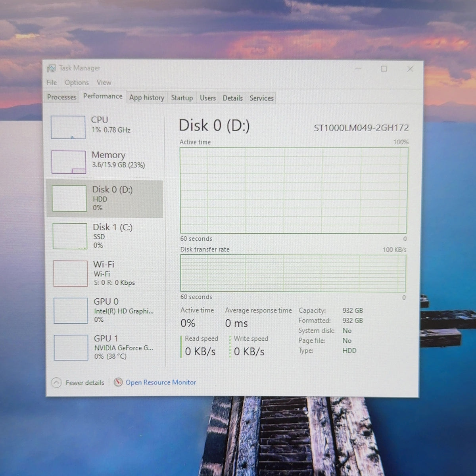476x476 pixels.
Task: Click the Disk transfer rate graph
Action: tap(293, 273)
